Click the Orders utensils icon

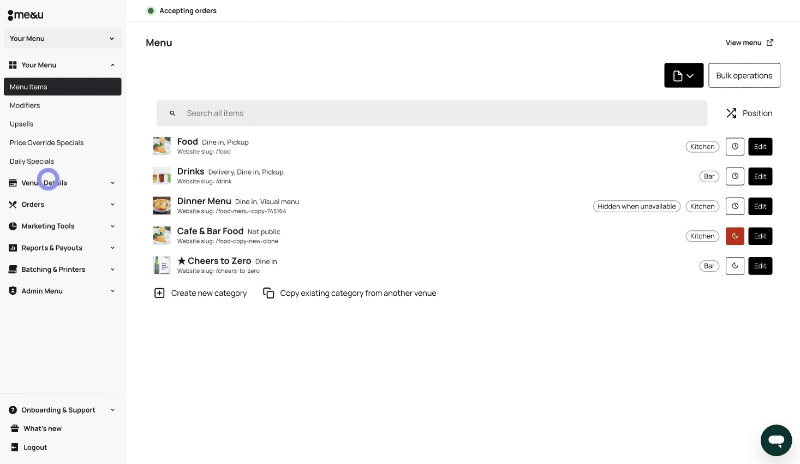pyautogui.click(x=13, y=205)
